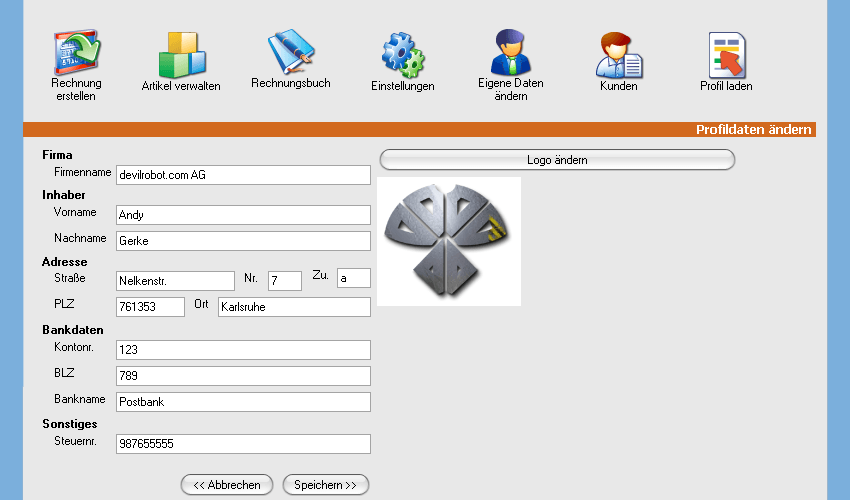Focus the Steuernr. field containing 987655555
Screen dimensions: 850x500
point(243,444)
